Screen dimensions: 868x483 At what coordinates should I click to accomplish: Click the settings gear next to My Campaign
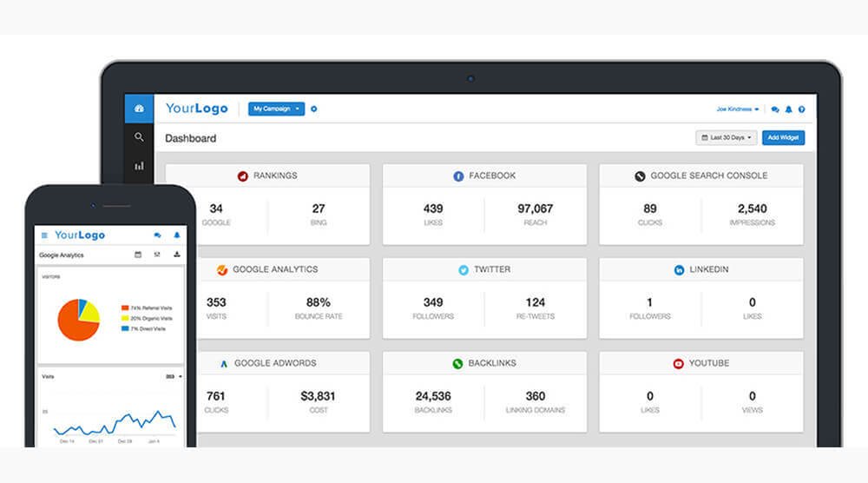click(x=314, y=109)
